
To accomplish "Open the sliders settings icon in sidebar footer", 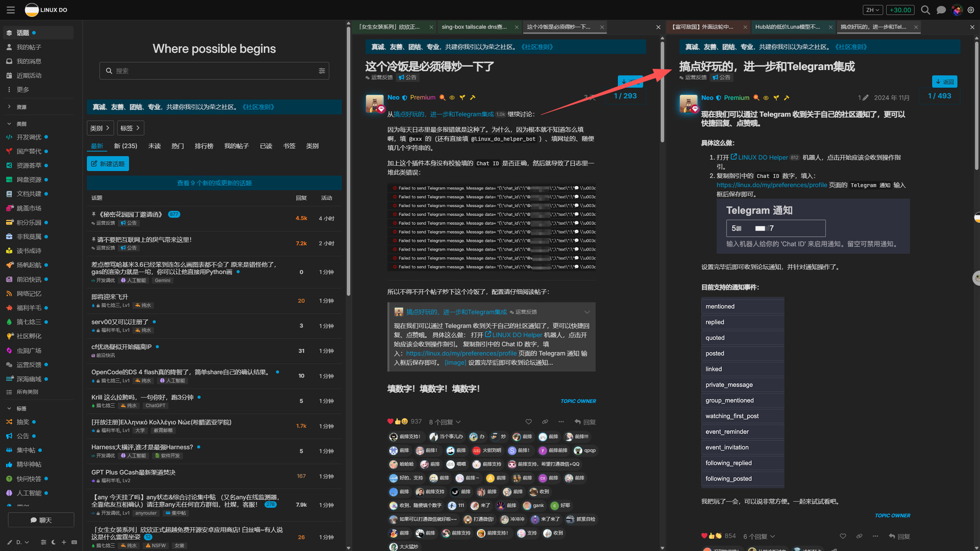I will pos(43,542).
